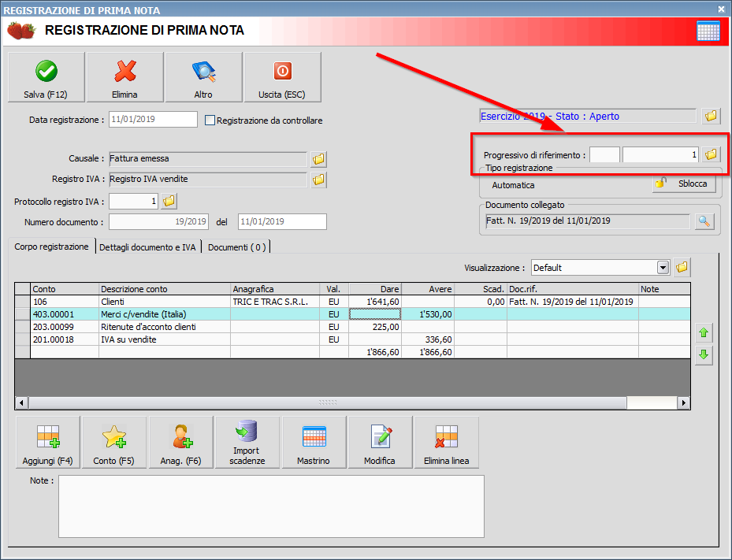This screenshot has width=732, height=560.
Task: Click Doc.rif. column header
Action: click(x=573, y=289)
